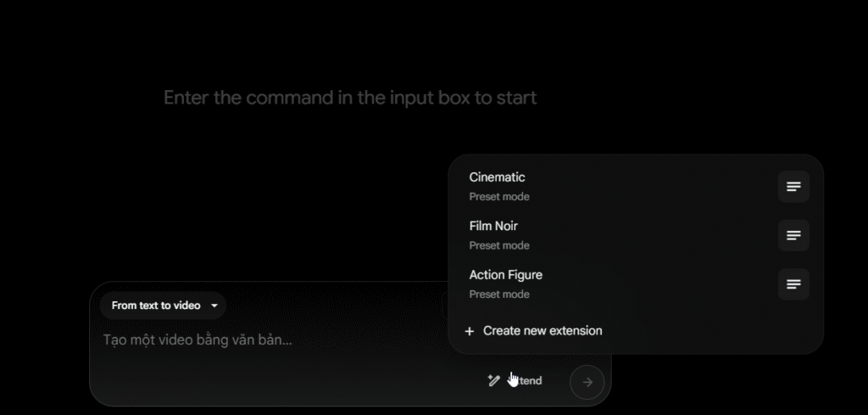Expand the 'From text to video' dropdown arrow
Image resolution: width=868 pixels, height=415 pixels.
214,306
